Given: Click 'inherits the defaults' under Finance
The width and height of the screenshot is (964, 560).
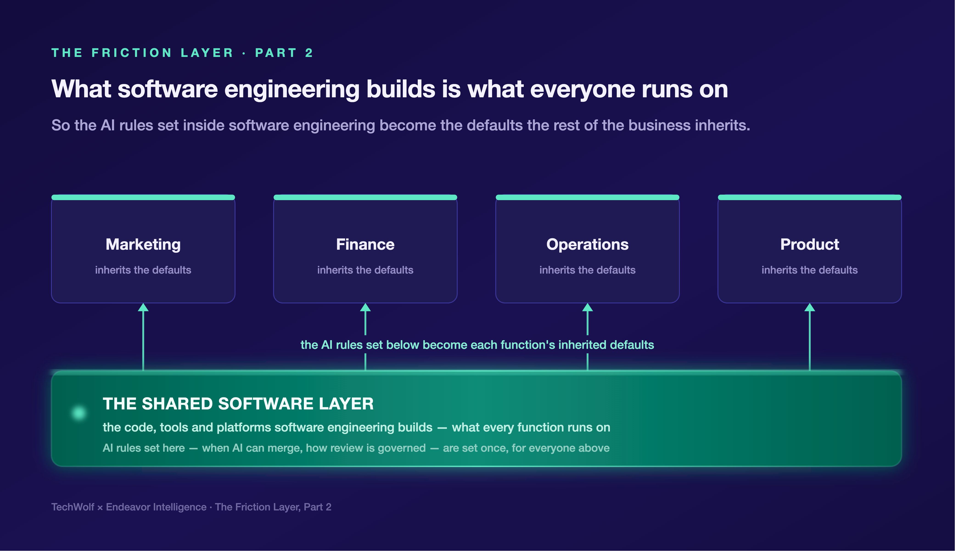Looking at the screenshot, I should pos(365,270).
